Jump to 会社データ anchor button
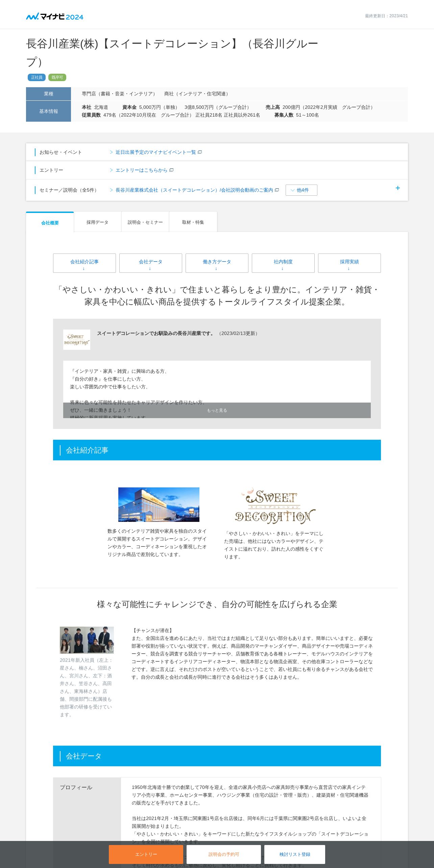 150,263
